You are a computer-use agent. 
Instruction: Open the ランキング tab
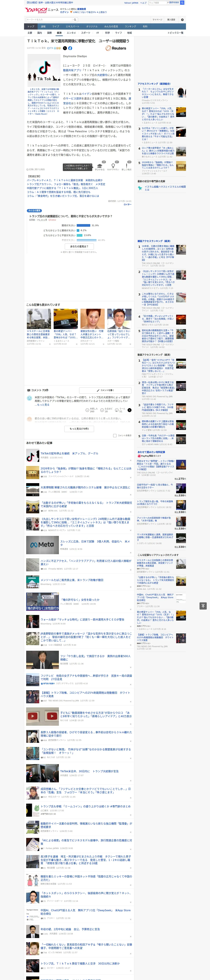[130, 27]
